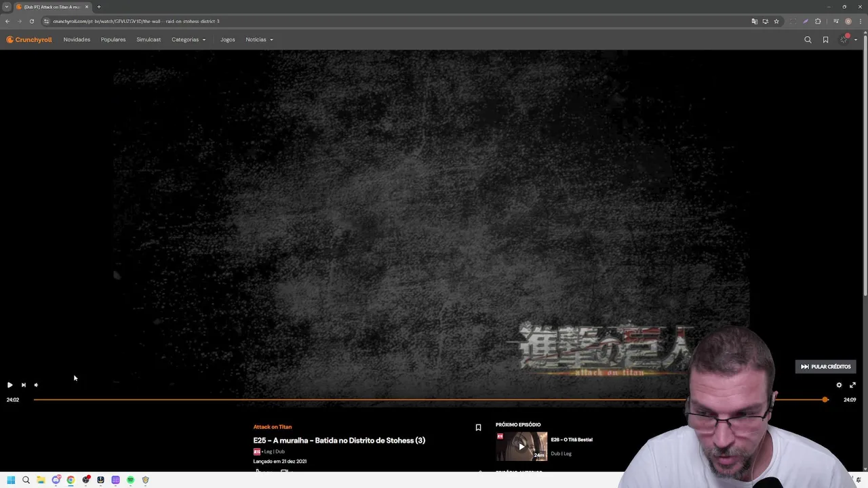Expand the Notícias dropdown
The image size is (868, 488).
tap(259, 40)
